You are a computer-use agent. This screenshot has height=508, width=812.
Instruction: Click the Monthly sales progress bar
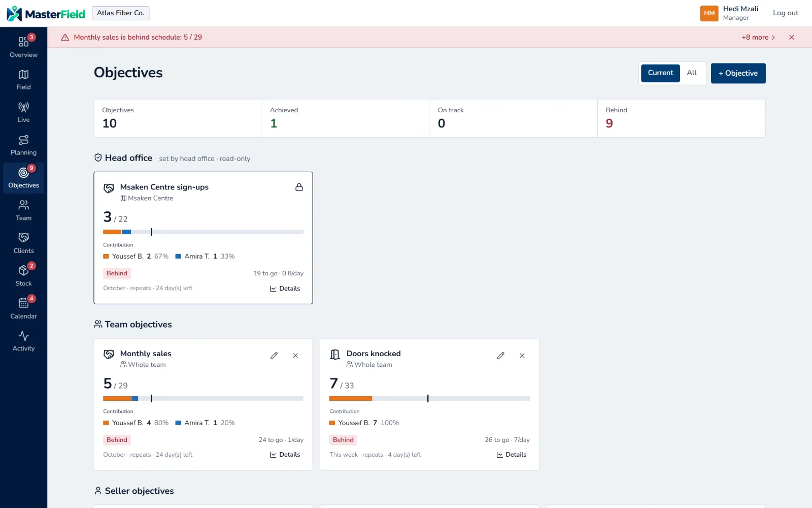[203, 399]
